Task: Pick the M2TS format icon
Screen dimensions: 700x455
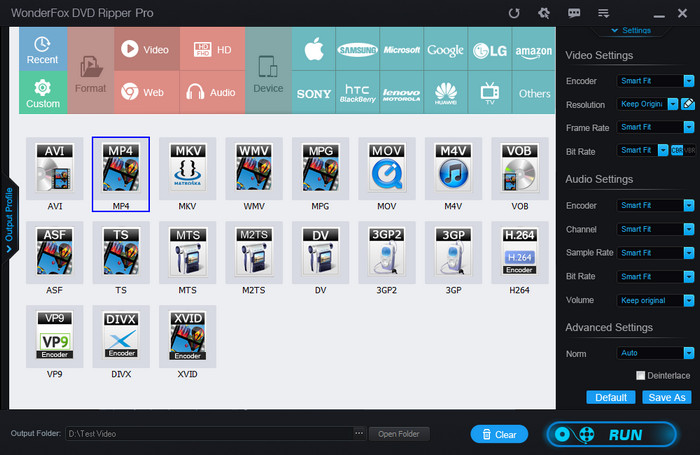Action: 254,253
